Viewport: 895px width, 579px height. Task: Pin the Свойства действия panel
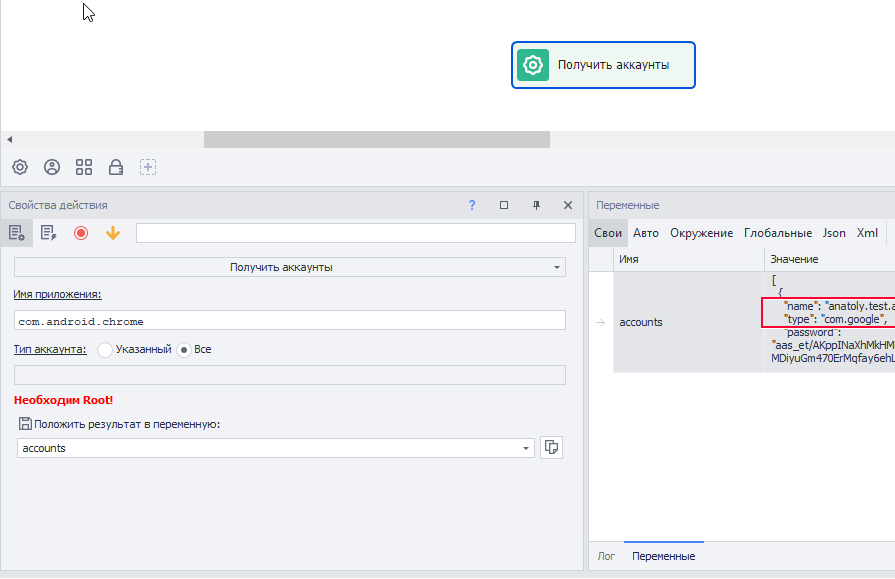(x=536, y=205)
